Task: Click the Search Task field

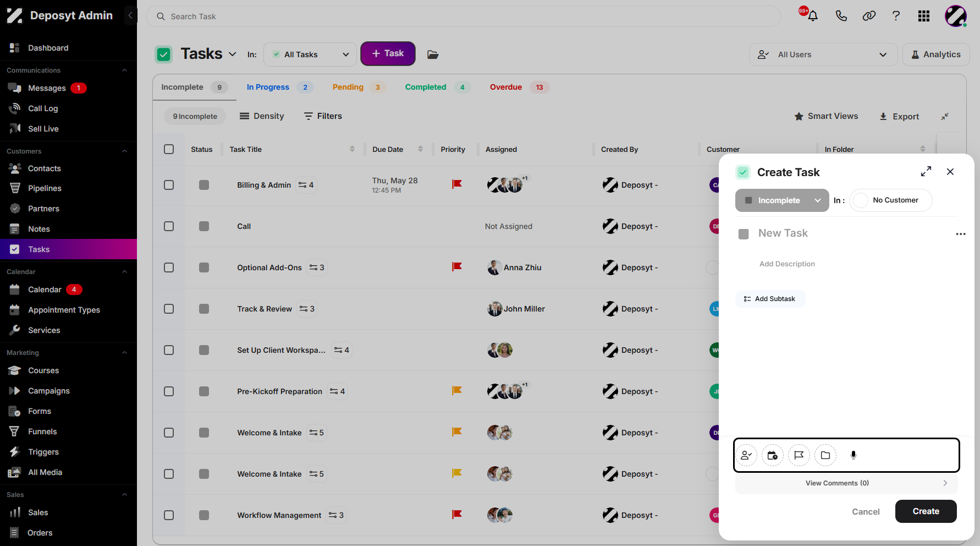Action: pos(463,17)
